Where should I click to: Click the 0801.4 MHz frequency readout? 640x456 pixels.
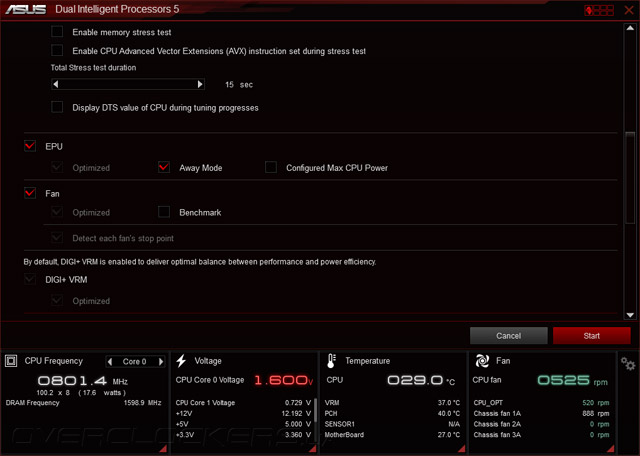[x=82, y=381]
